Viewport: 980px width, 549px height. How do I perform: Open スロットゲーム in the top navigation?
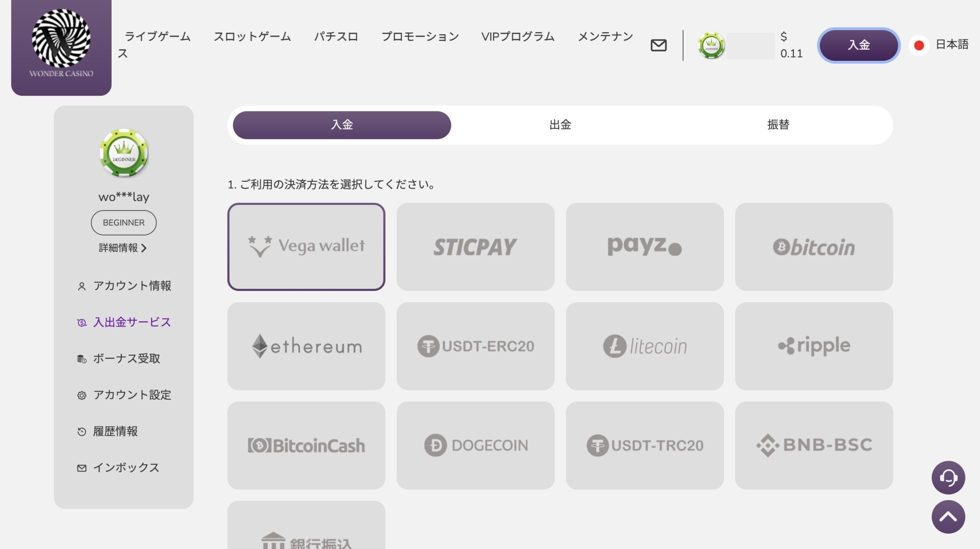coord(252,37)
